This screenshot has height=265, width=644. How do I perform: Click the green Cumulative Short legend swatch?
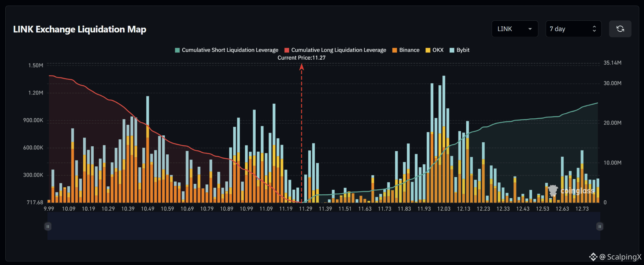(x=177, y=50)
